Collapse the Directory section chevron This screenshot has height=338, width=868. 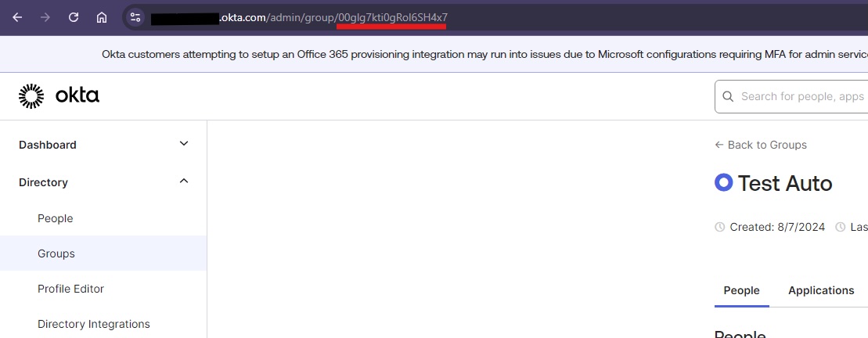point(184,182)
